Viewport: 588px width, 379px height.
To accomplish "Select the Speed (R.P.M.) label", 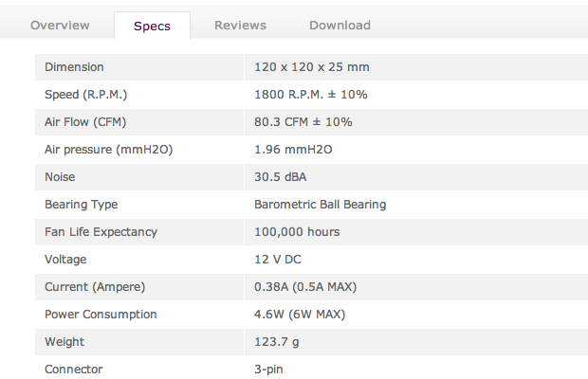I will 86,95.
